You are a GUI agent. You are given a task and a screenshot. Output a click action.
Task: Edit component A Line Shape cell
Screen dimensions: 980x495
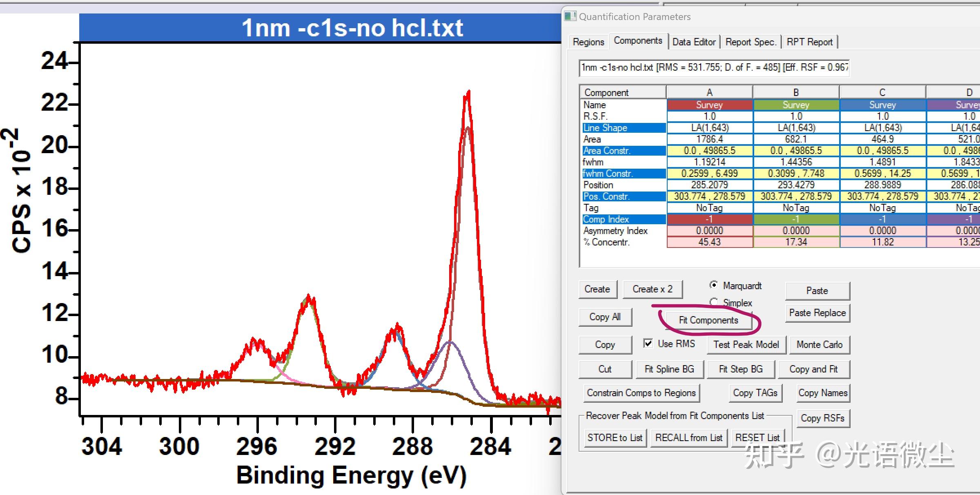click(709, 128)
